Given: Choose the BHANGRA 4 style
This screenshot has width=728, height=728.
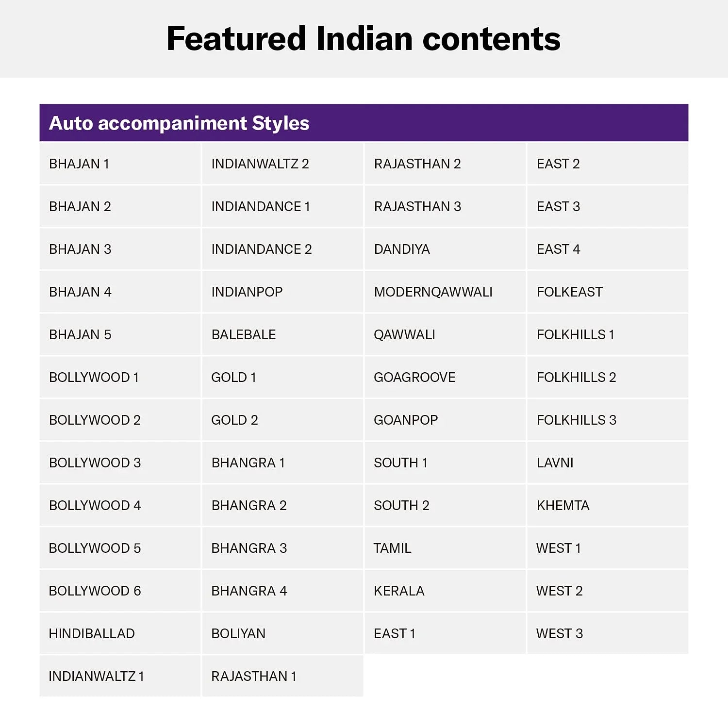Looking at the screenshot, I should tap(249, 591).
